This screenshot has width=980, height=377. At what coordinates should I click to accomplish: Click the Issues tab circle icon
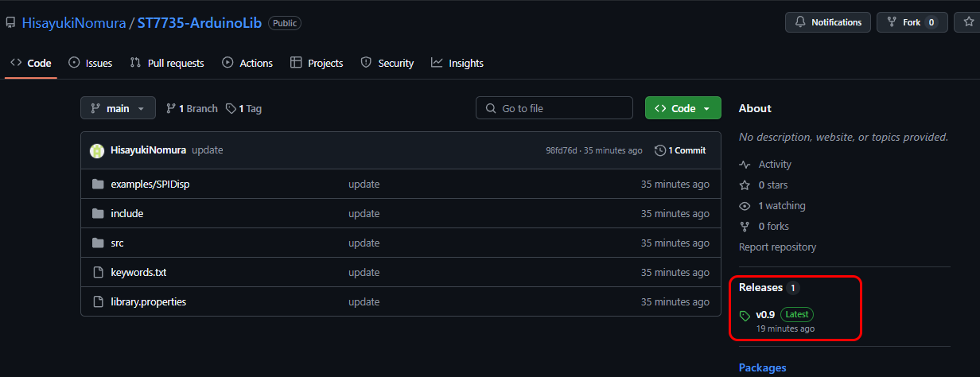75,63
